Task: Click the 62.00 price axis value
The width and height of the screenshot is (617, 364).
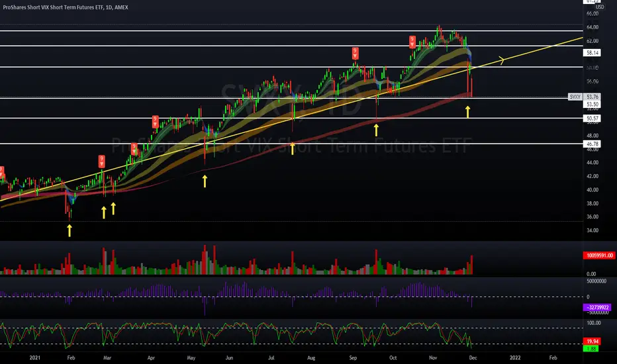Action: pos(593,41)
